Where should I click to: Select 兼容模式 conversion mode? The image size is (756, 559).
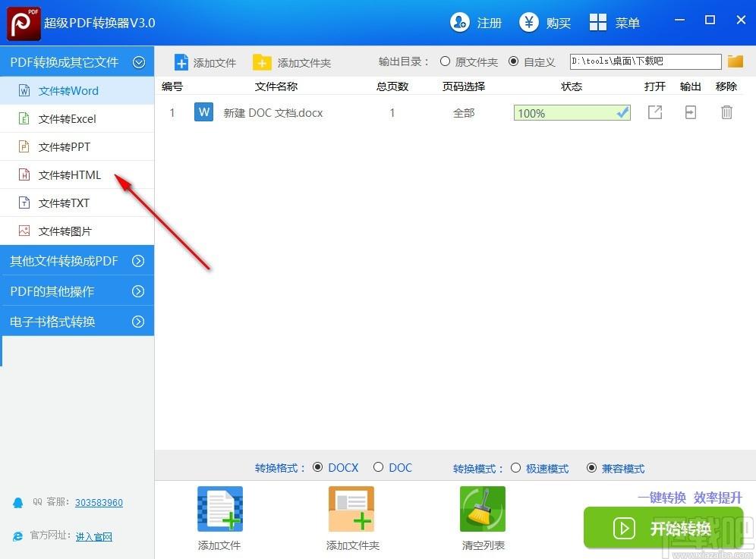point(591,467)
